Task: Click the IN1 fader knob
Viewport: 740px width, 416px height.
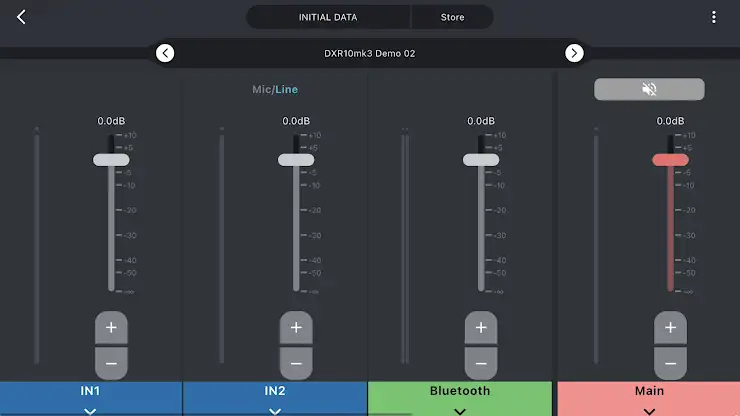Action: [111, 160]
